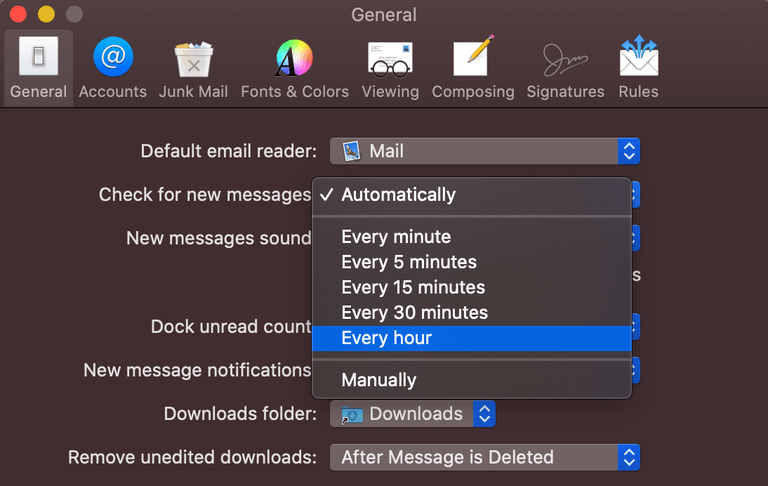
Task: Open the Composing preferences pane
Action: 473,68
